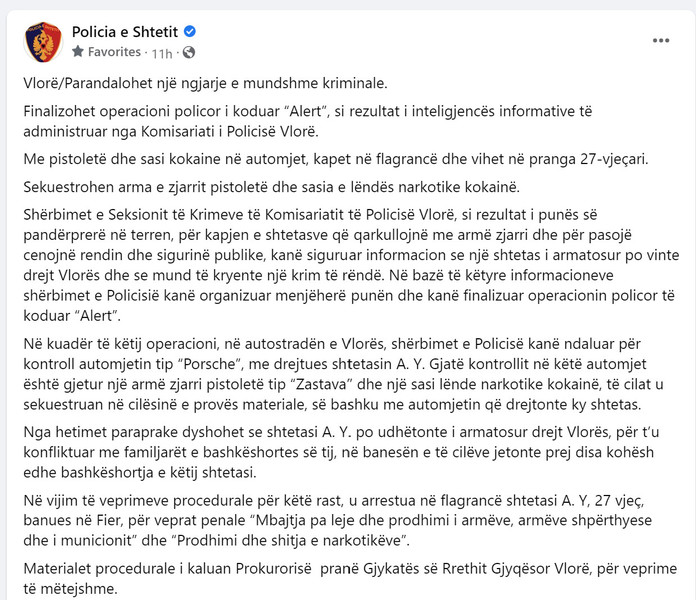Click the final paragraph starting Materialet procedurale
The height and width of the screenshot is (600, 696).
pos(350,578)
